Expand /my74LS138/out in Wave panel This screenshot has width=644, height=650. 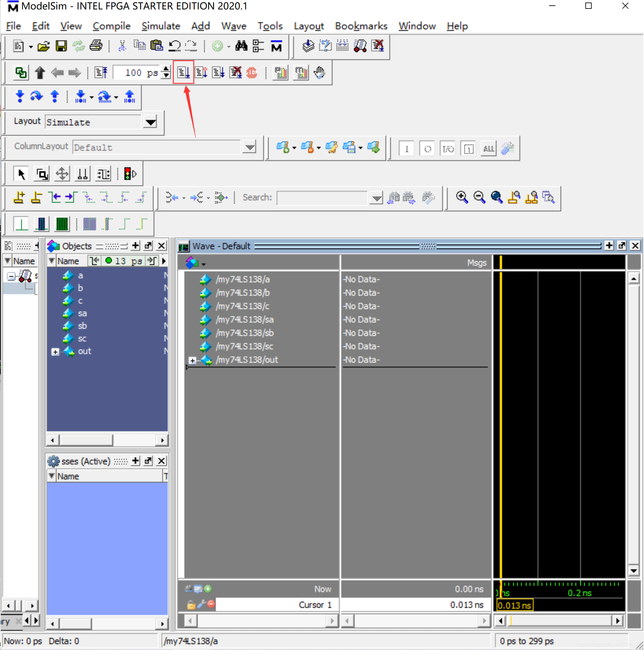pos(192,360)
